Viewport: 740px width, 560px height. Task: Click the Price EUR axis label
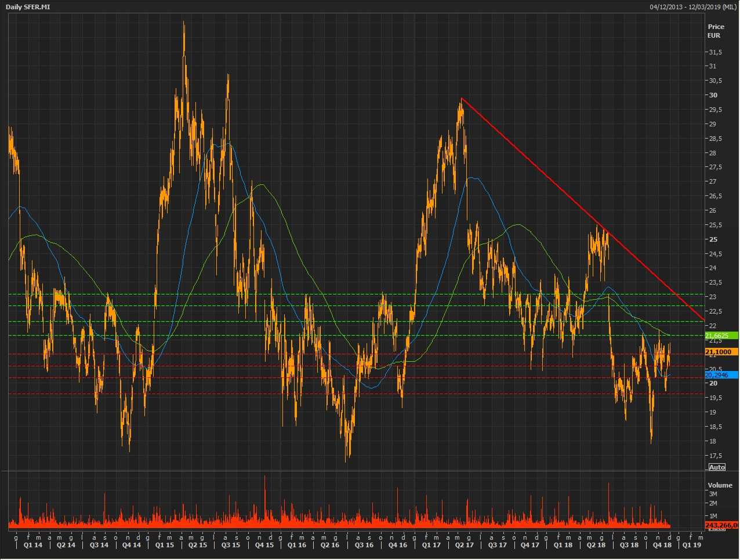tap(716, 31)
